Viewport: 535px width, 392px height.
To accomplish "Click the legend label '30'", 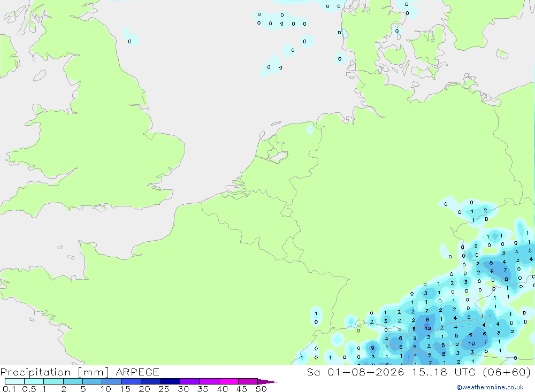I will (x=183, y=389).
